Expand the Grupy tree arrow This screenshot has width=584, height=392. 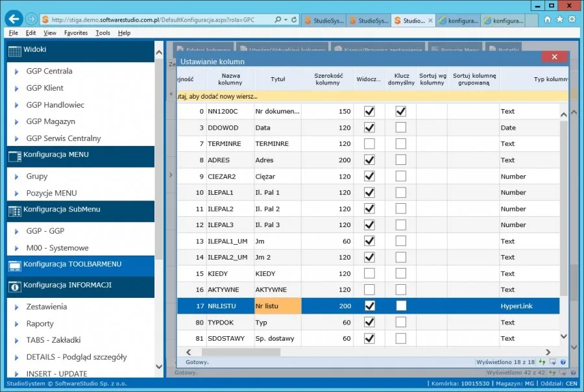[16, 177]
